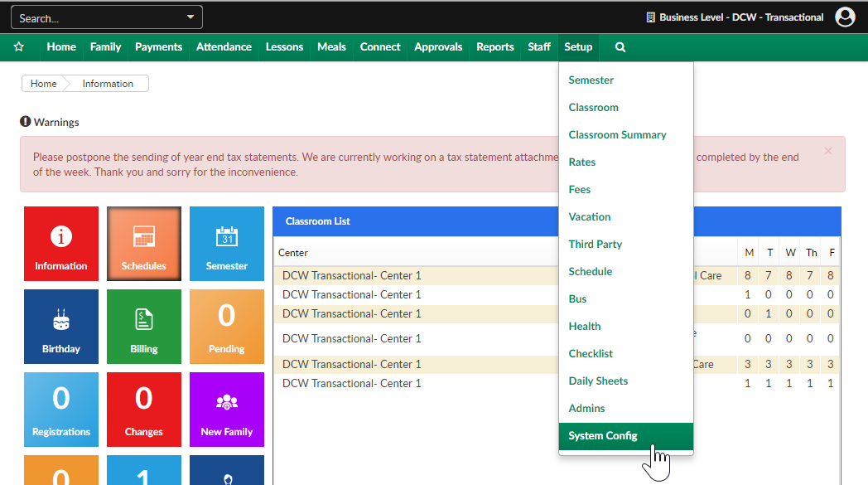Click the Th column header
The width and height of the screenshot is (868, 485).
click(x=812, y=253)
